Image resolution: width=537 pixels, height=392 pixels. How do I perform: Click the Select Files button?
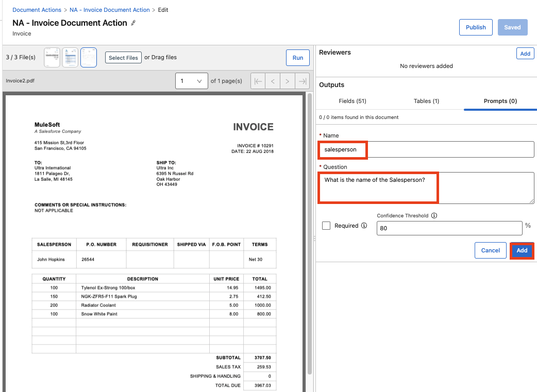pos(123,58)
